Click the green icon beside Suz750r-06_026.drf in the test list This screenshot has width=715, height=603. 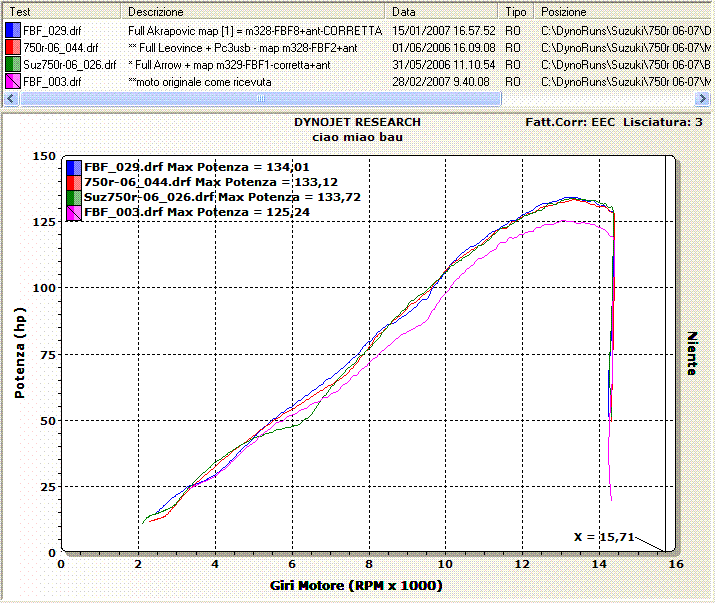[x=12, y=64]
